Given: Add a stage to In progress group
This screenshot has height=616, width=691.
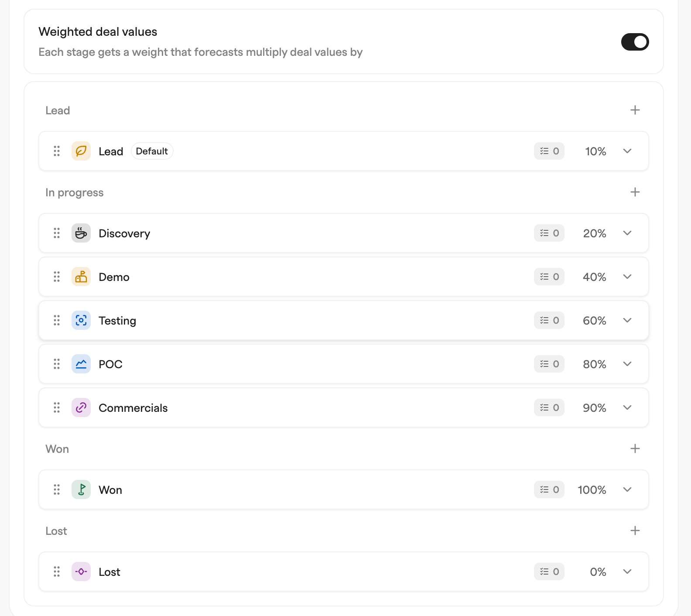Looking at the screenshot, I should (635, 192).
